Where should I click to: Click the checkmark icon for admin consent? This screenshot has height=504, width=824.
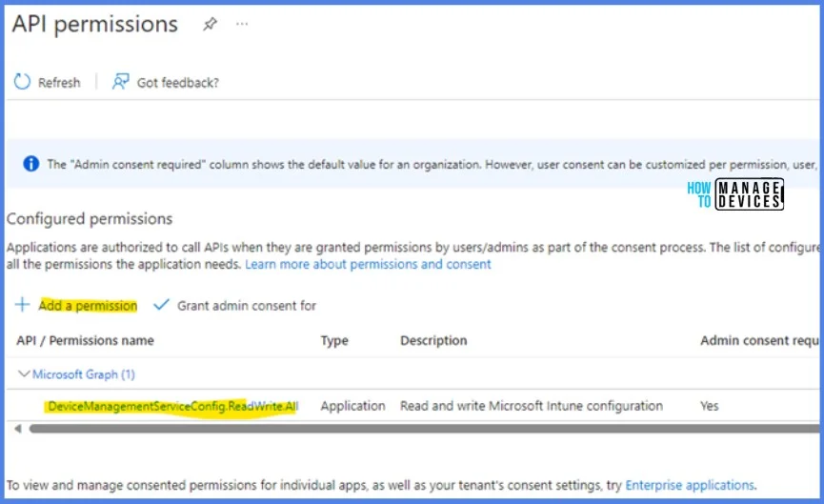(x=161, y=304)
